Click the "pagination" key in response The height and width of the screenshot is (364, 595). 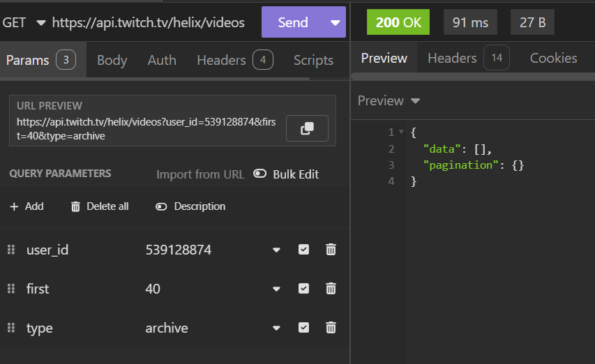tap(460, 165)
